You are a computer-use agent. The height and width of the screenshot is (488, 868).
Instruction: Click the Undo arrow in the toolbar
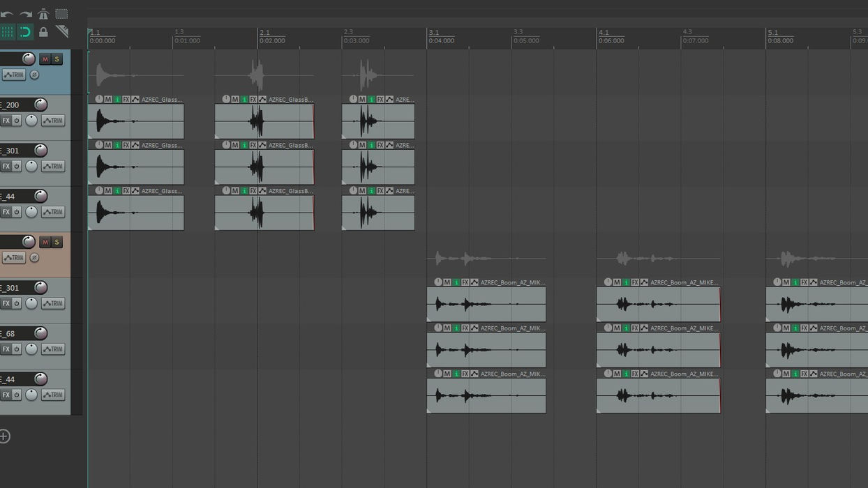(6, 14)
